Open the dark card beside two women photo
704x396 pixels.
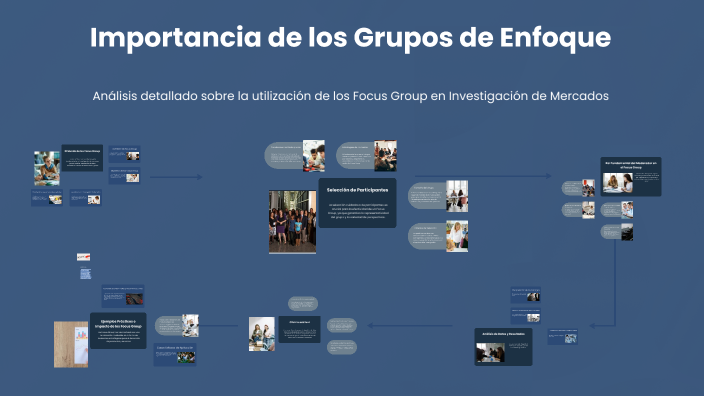pos(299,330)
